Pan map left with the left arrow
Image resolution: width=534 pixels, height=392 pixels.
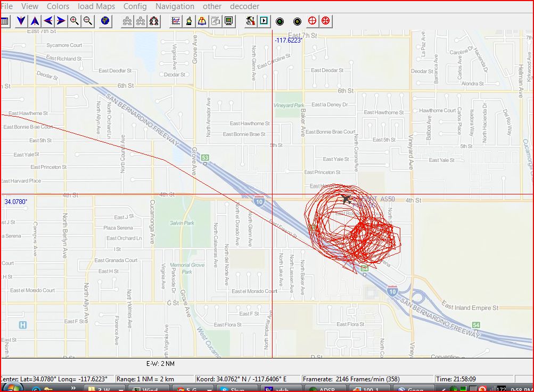[48, 21]
